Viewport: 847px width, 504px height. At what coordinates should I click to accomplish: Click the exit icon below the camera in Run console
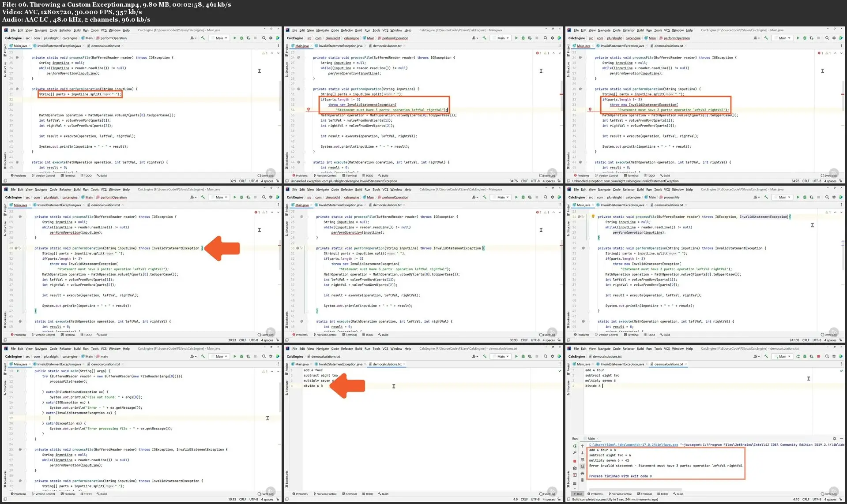pyautogui.click(x=575, y=475)
